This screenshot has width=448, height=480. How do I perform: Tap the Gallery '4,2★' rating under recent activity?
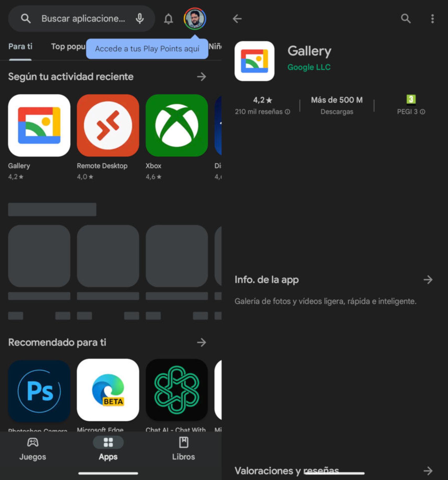(x=16, y=177)
